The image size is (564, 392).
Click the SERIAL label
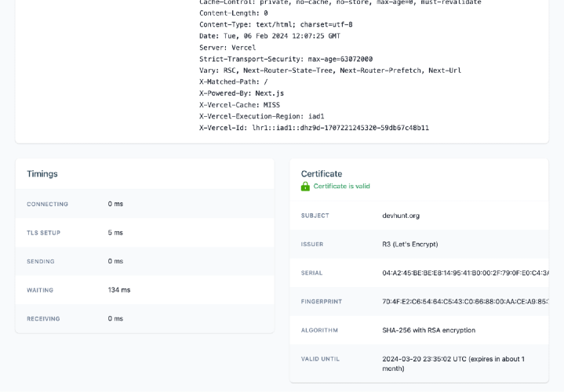click(311, 273)
